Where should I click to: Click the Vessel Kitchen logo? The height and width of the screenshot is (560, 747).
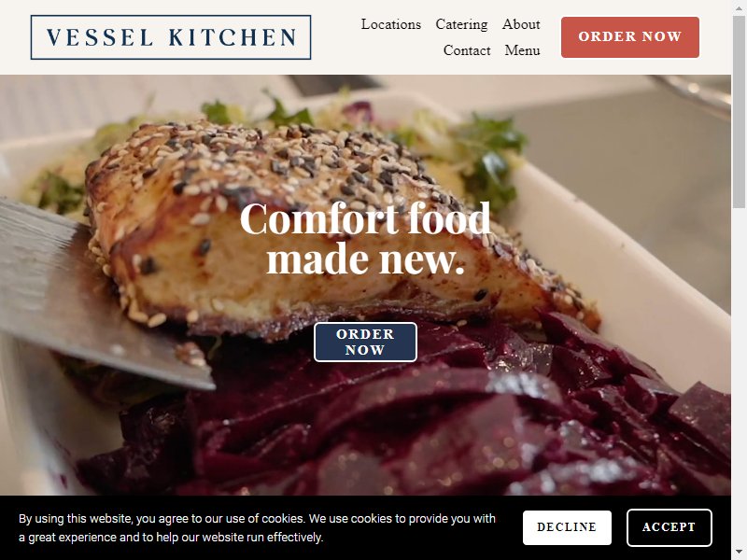(171, 37)
